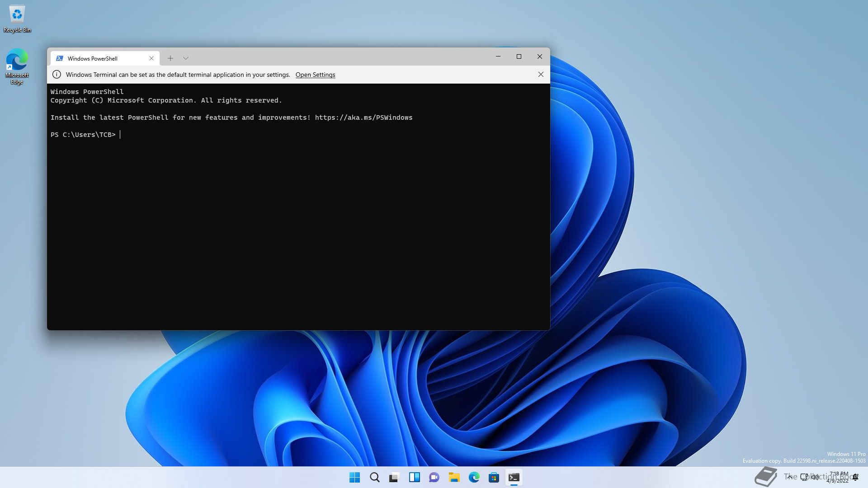Open a new tab with plus button
The image size is (868, 488).
(170, 58)
